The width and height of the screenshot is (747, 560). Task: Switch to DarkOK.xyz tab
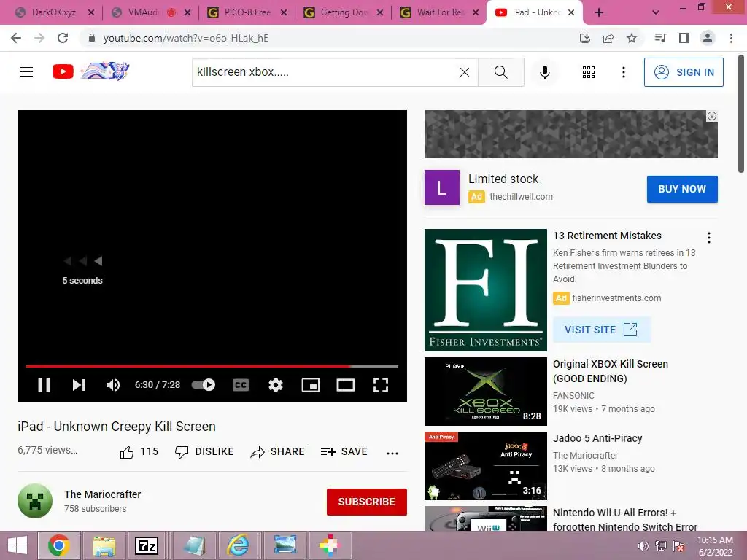coord(54,12)
